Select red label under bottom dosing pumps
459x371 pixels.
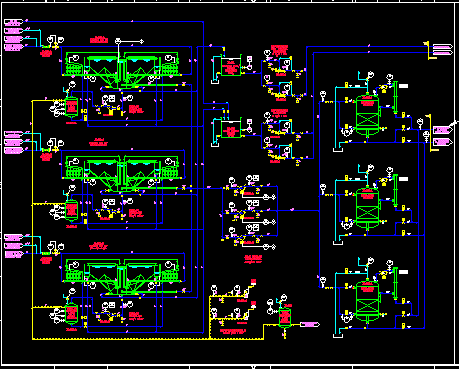233,331
